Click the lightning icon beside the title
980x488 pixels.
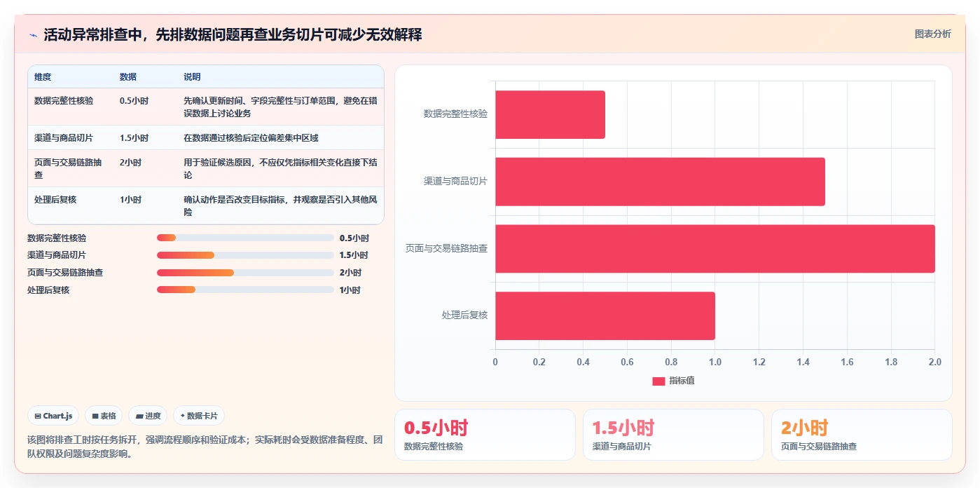tap(33, 35)
